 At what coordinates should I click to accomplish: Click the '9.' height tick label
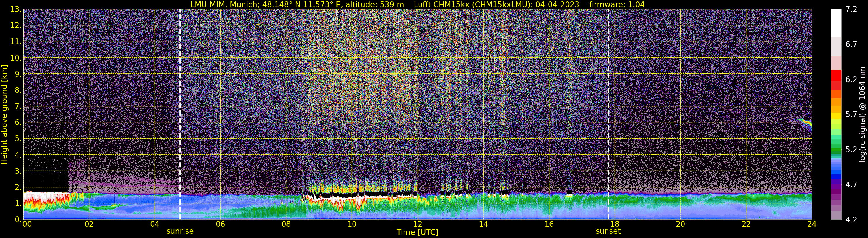tap(18, 74)
